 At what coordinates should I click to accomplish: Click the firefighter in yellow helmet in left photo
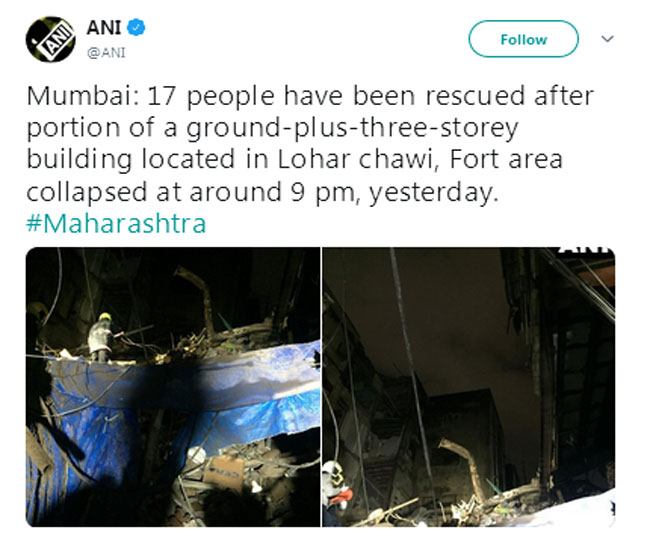point(101,337)
